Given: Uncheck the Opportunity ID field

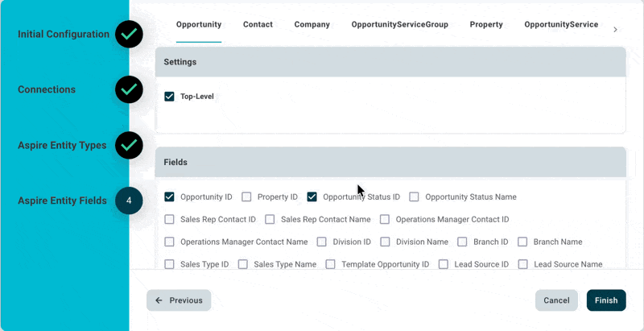Looking at the screenshot, I should click(x=169, y=197).
